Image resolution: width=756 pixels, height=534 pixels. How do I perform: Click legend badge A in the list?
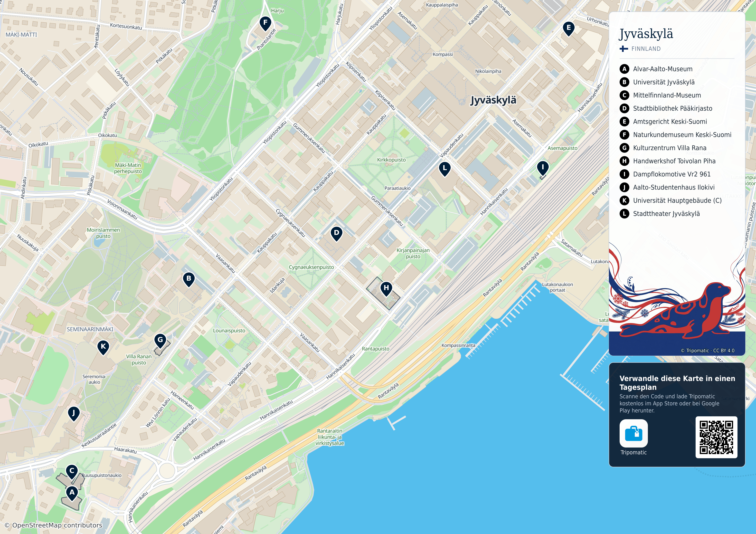tap(624, 69)
